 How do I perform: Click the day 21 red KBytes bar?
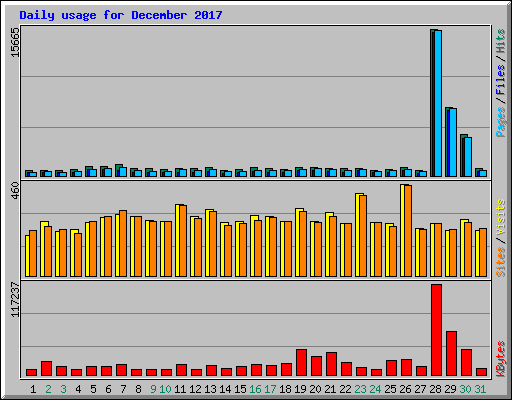click(x=331, y=364)
